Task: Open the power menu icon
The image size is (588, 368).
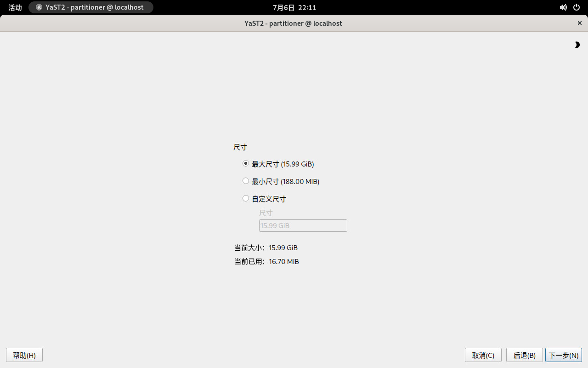Action: (x=576, y=7)
